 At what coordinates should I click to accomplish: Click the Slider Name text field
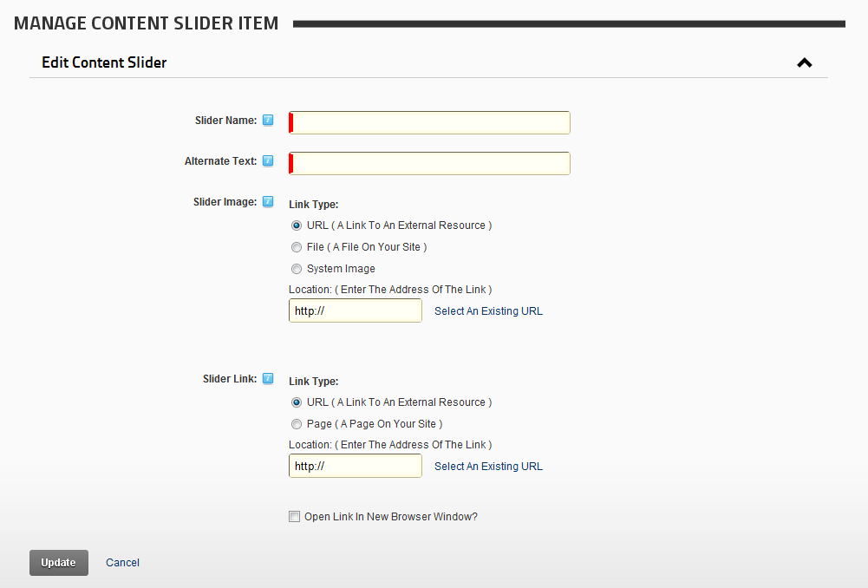click(x=430, y=122)
